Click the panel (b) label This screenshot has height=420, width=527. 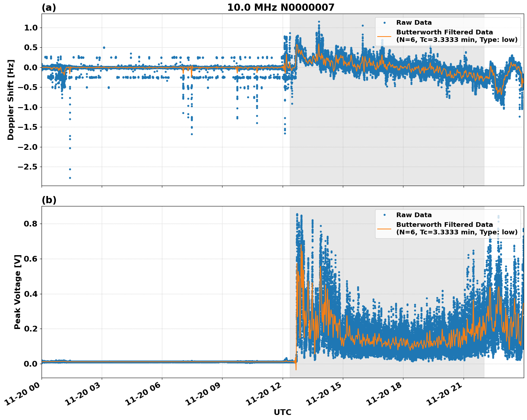click(x=49, y=200)
